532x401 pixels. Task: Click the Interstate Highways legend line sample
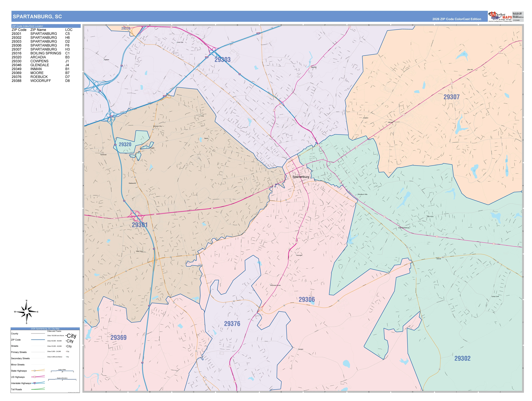coord(38,383)
